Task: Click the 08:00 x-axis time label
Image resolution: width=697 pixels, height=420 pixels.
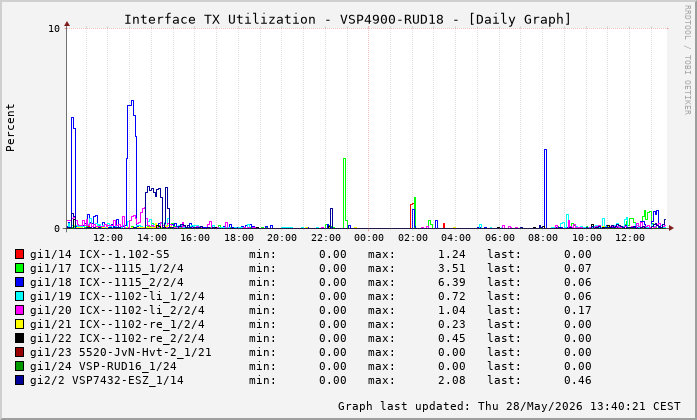Action: 543,238
